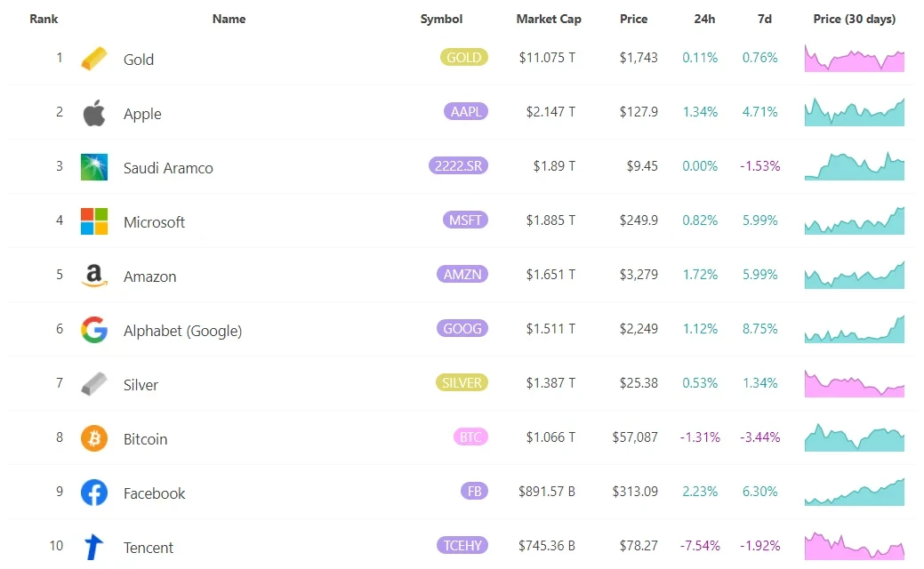This screenshot has height=569, width=924.
Task: Click the Google logo icon
Action: click(x=93, y=330)
